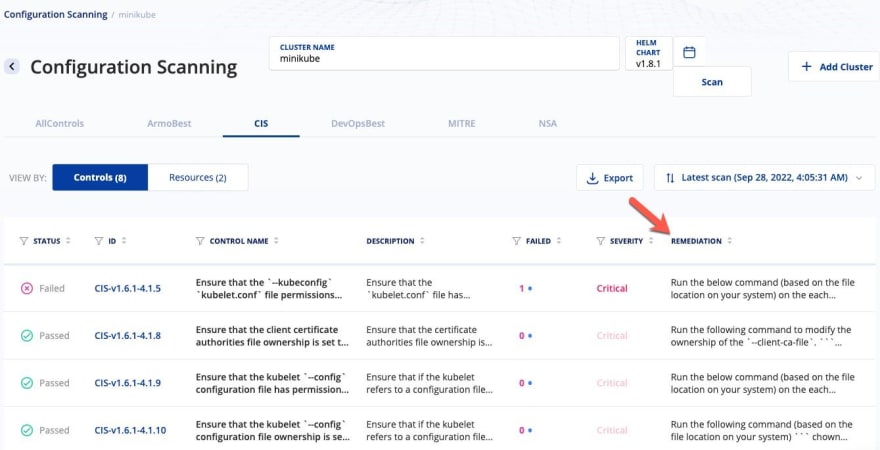This screenshot has width=880, height=450.
Task: Sort by Severity column arrows
Action: (651, 241)
